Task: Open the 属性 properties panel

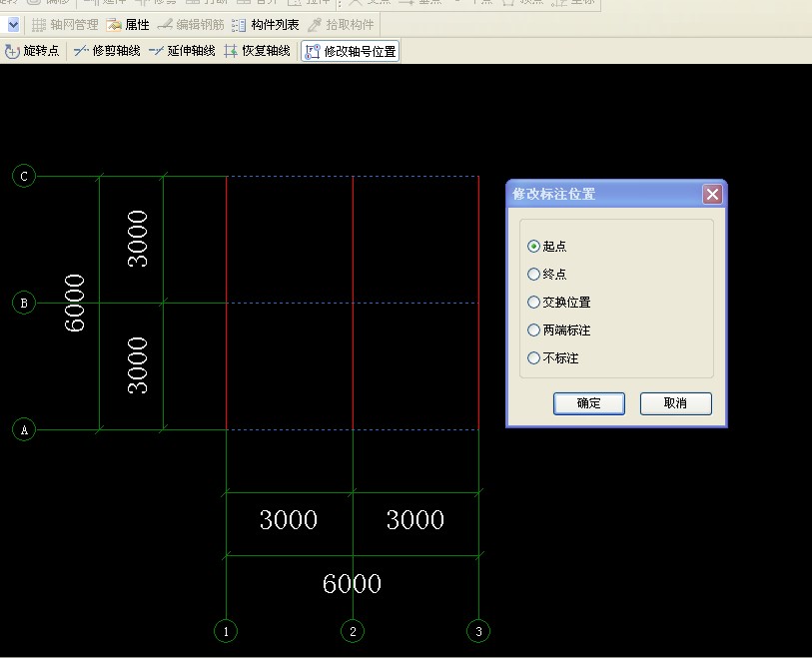Action: (x=128, y=24)
